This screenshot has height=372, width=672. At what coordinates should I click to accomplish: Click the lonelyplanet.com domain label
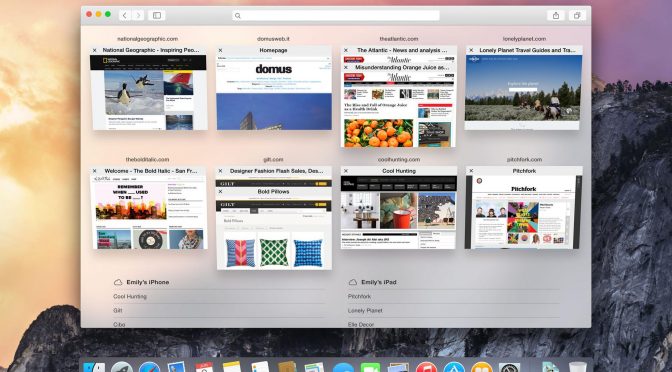click(x=524, y=39)
